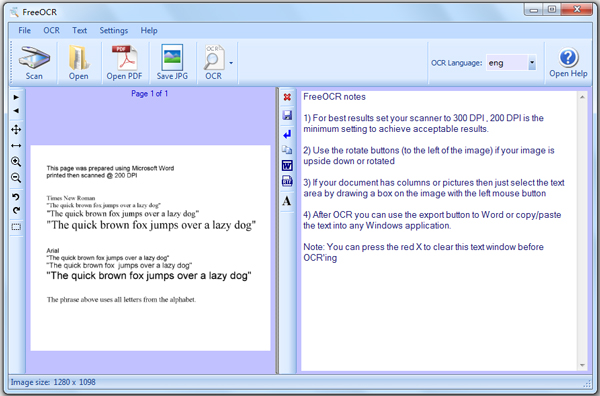Save the text with the floppy disk icon
The width and height of the screenshot is (600, 396).
(x=287, y=115)
